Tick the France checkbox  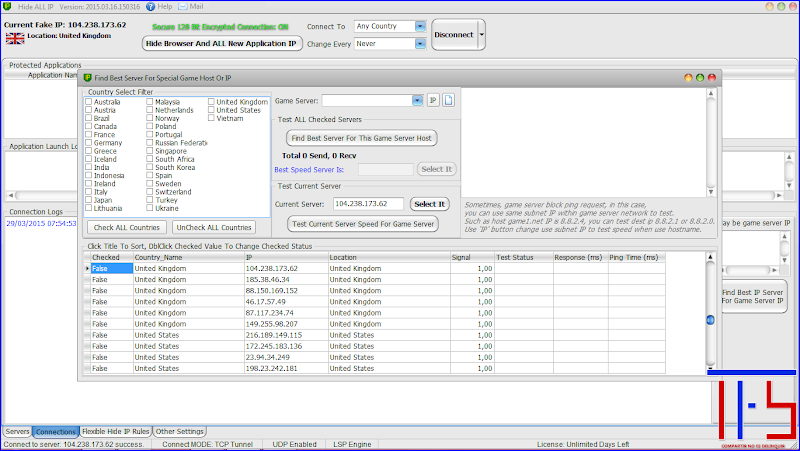89,134
